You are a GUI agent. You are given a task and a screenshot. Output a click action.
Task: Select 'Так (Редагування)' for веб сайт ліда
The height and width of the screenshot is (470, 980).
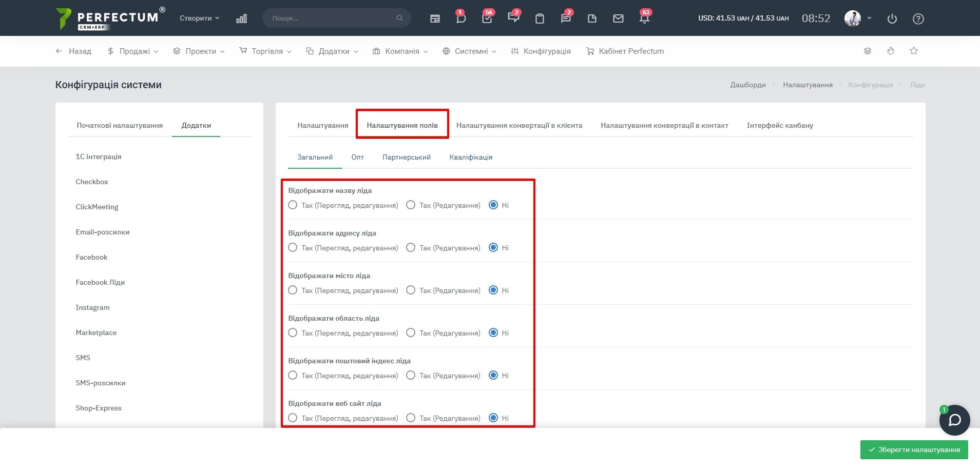point(411,418)
